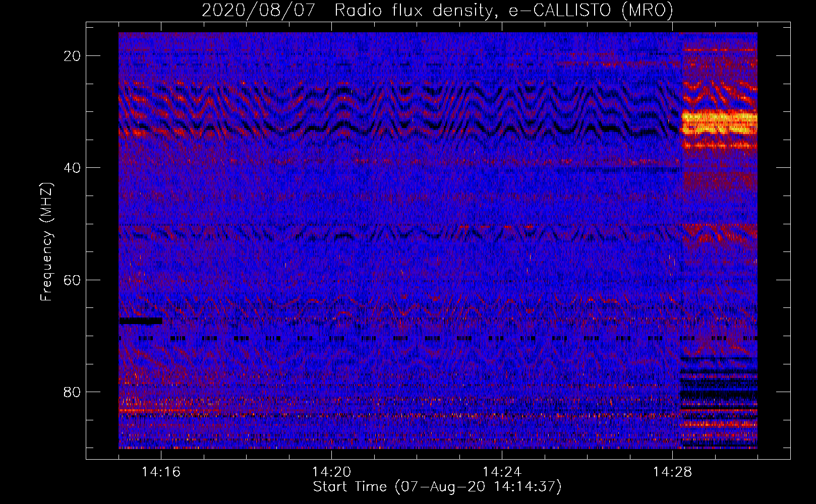
Task: Click the 'Start Time (07-Aug-20 14:14:37)' label
Action: (x=437, y=487)
